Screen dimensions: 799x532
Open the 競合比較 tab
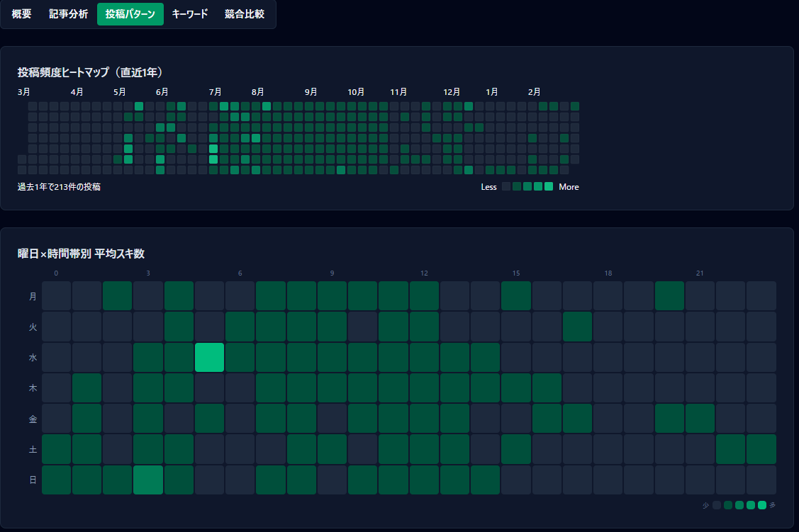(x=245, y=14)
